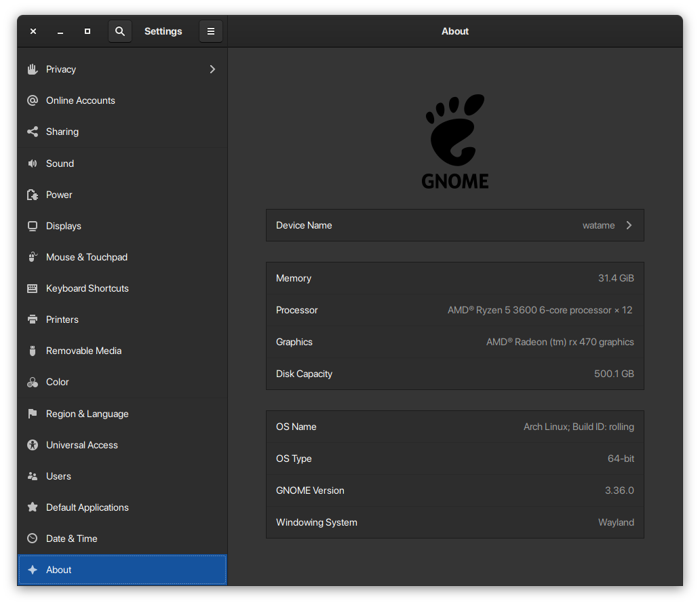The height and width of the screenshot is (605, 700).
Task: Open Keyboard Shortcuts settings
Action: pyautogui.click(x=122, y=288)
